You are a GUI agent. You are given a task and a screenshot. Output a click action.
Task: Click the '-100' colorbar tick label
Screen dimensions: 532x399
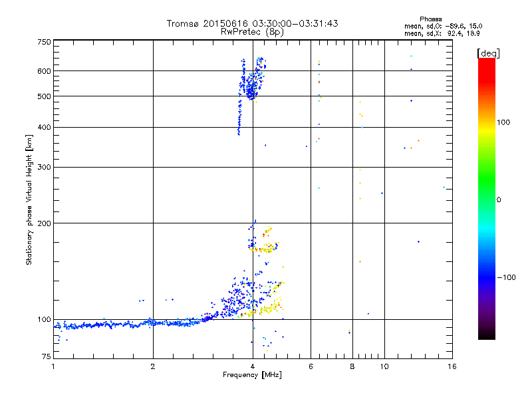[506, 277]
